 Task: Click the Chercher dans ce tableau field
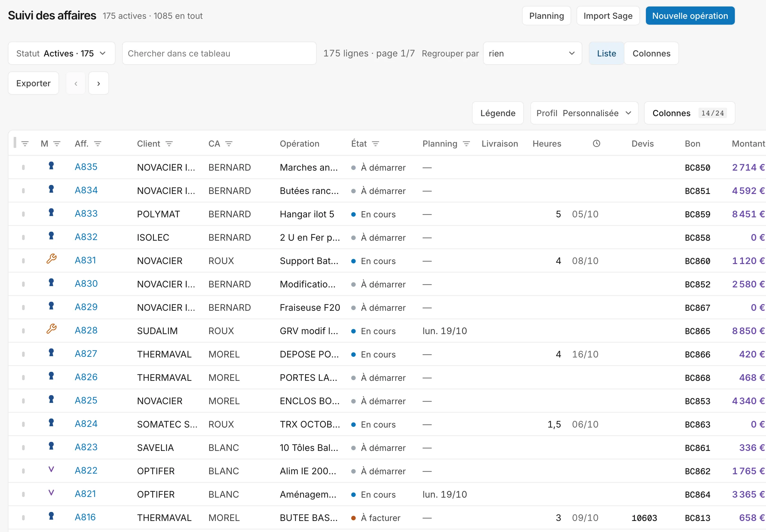[x=219, y=53]
